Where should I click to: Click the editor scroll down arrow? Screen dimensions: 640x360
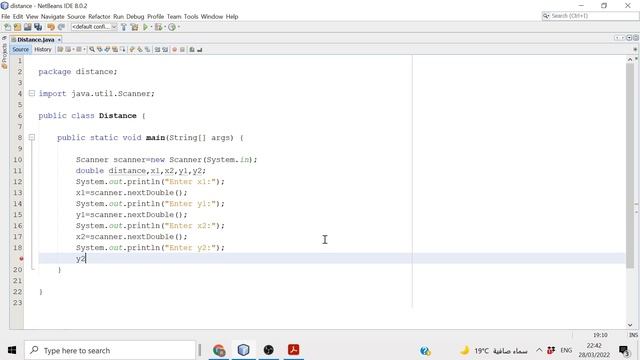(630, 325)
